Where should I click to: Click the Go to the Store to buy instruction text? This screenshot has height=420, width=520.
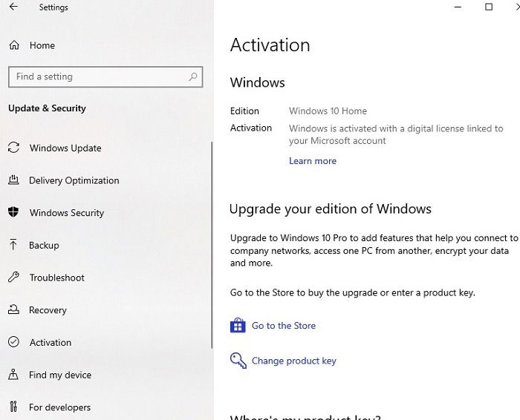pyautogui.click(x=353, y=293)
